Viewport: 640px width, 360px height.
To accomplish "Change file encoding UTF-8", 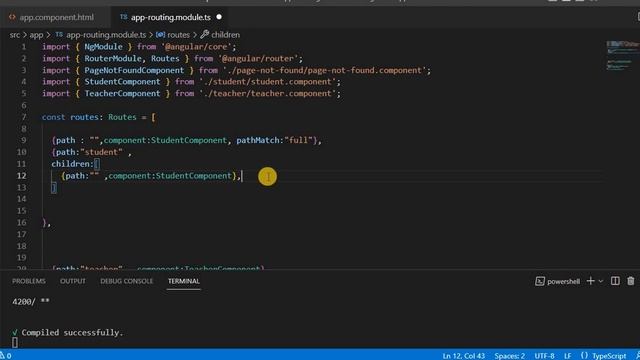I will pyautogui.click(x=544, y=356).
